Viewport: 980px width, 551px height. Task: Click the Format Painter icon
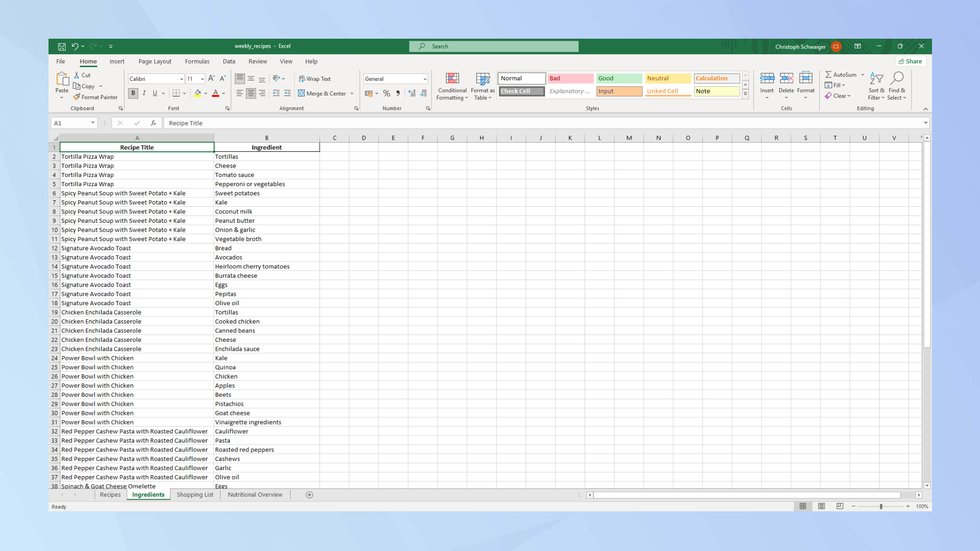77,97
